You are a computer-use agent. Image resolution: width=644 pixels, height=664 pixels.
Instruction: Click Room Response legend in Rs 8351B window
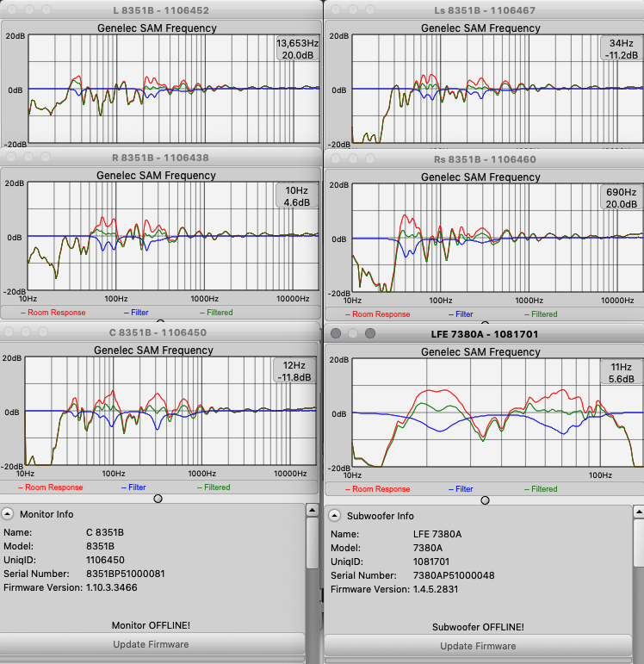378,314
